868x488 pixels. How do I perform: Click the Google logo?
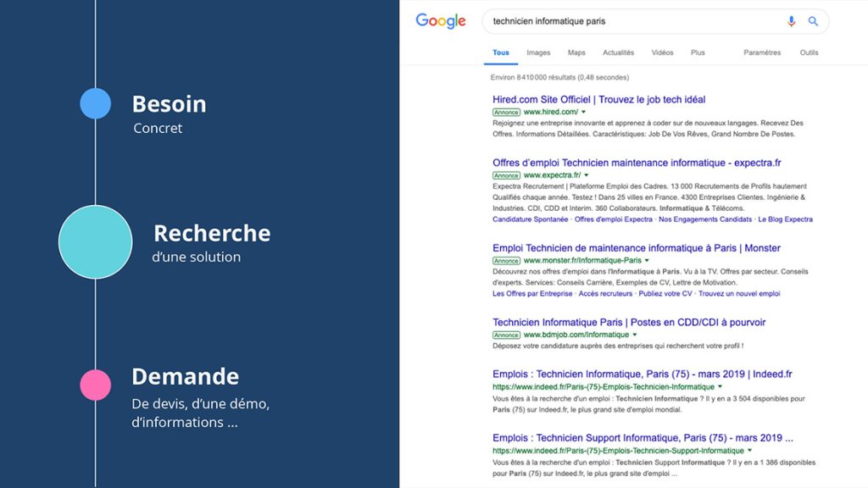coord(441,21)
